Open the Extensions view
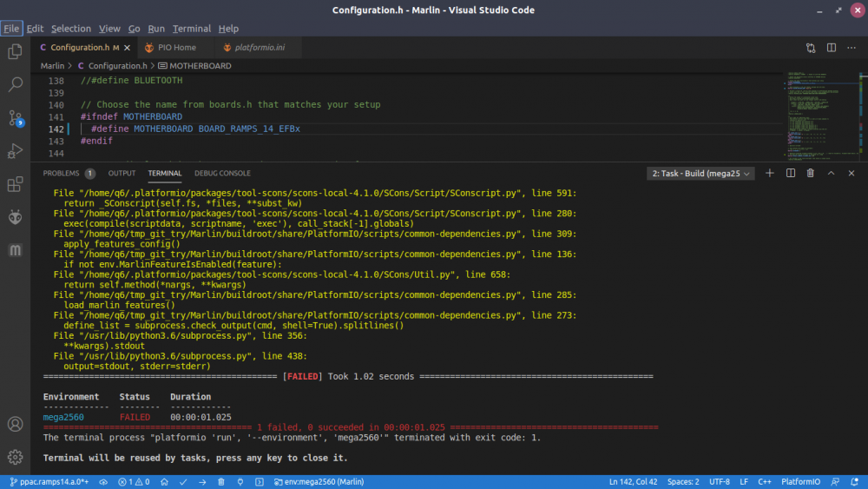This screenshot has height=489, width=868. (x=15, y=184)
